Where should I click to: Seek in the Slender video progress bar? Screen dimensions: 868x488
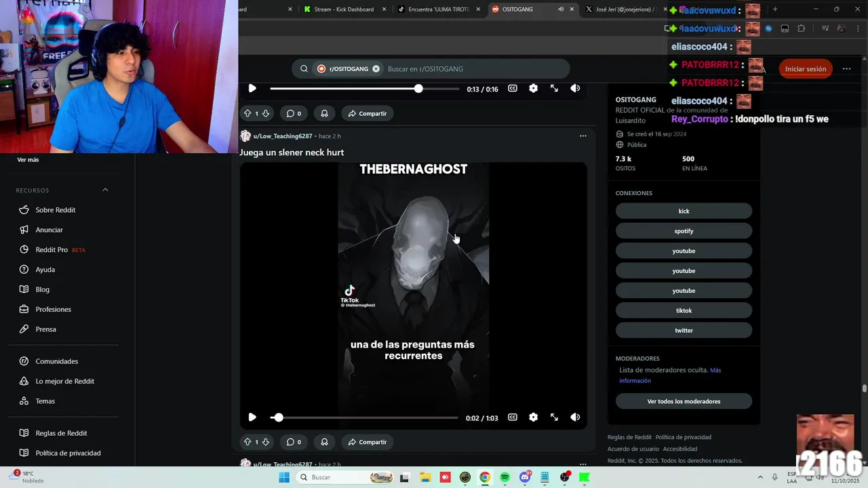point(364,418)
